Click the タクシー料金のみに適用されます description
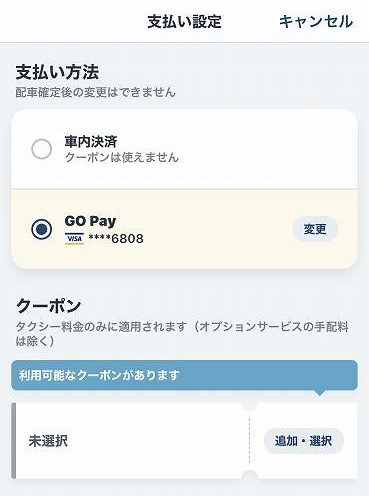This screenshot has height=496, width=369. coord(182,334)
